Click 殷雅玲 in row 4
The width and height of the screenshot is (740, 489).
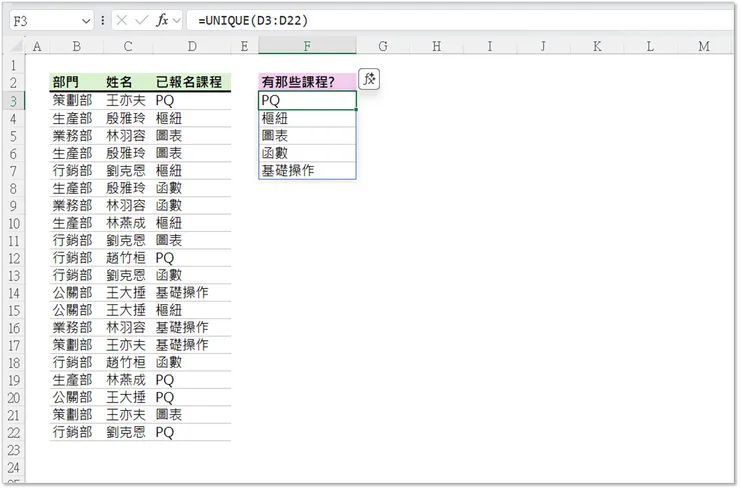point(126,118)
